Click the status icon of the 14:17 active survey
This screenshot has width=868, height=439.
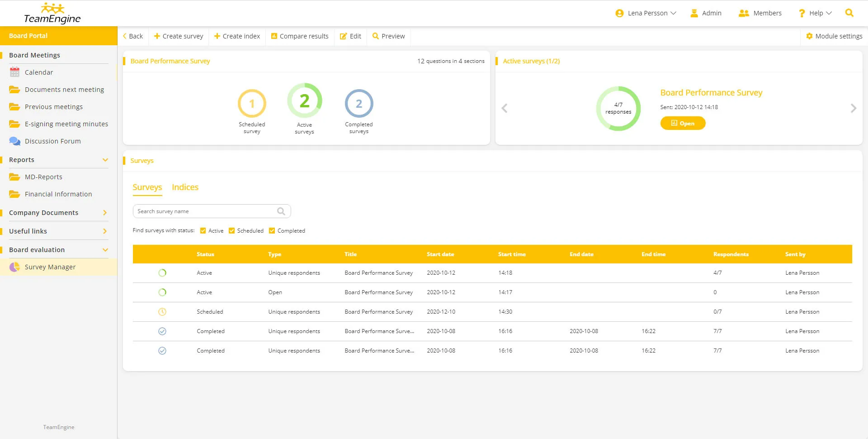coord(162,292)
